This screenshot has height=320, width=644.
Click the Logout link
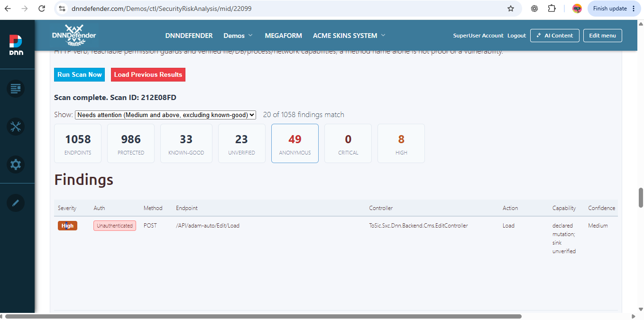pyautogui.click(x=516, y=36)
